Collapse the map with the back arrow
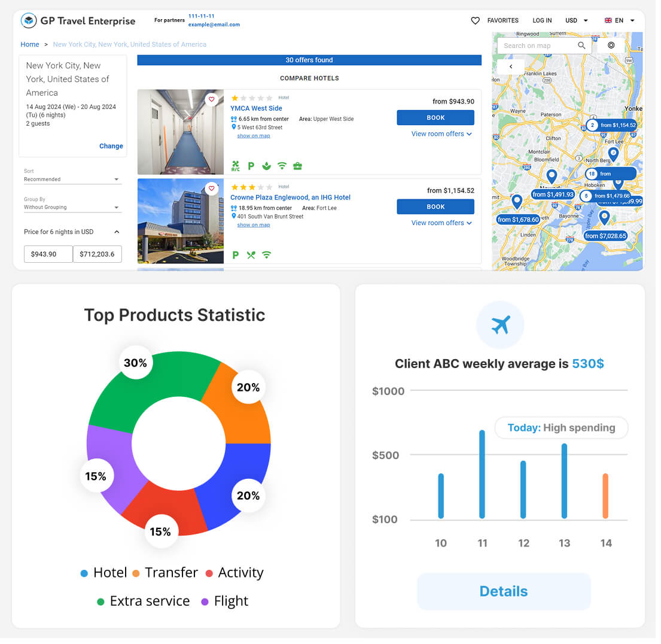 [x=511, y=66]
